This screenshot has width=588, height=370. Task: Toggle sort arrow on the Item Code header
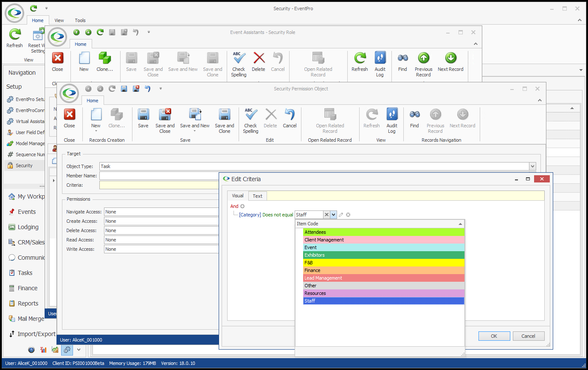[460, 224]
